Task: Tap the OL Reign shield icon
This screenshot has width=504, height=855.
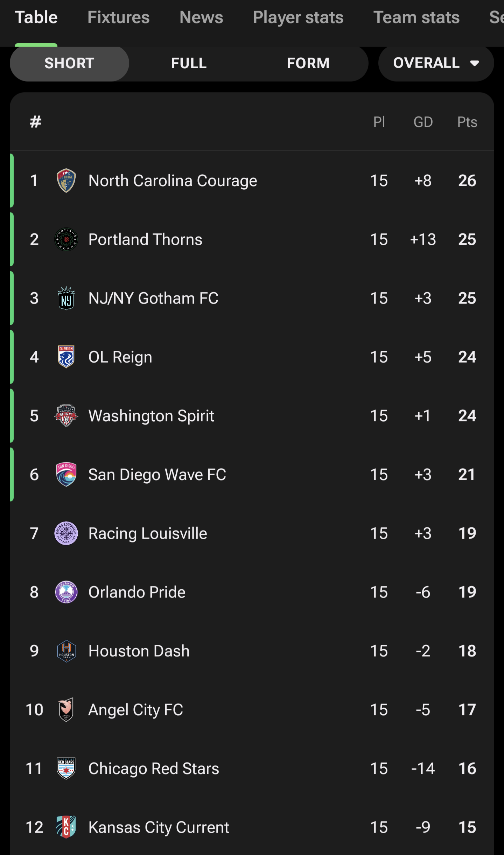Action: click(66, 357)
